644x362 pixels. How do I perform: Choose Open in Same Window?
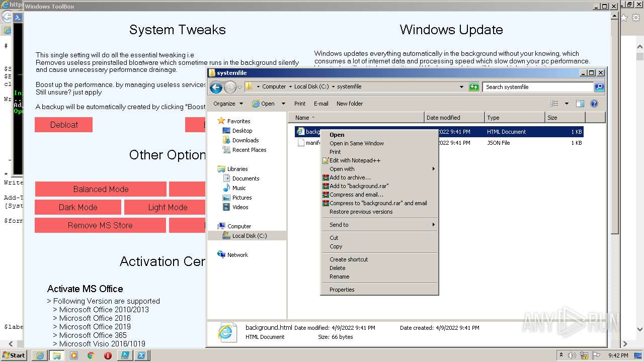(356, 143)
